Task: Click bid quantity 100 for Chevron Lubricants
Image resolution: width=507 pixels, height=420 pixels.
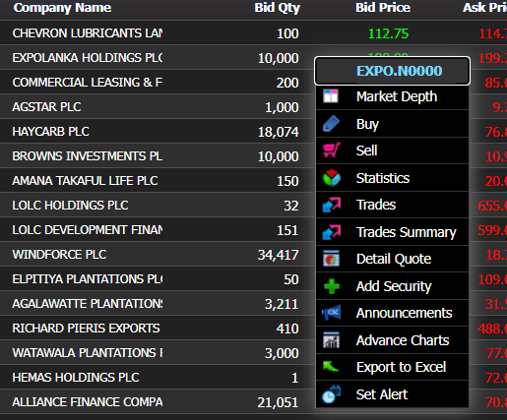Action: tap(287, 33)
